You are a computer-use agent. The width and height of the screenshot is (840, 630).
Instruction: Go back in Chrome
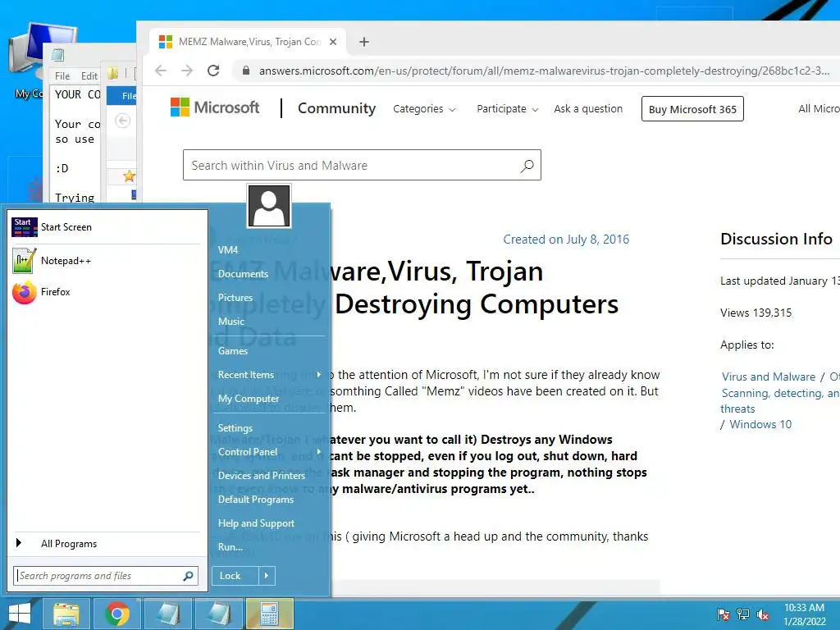161,71
